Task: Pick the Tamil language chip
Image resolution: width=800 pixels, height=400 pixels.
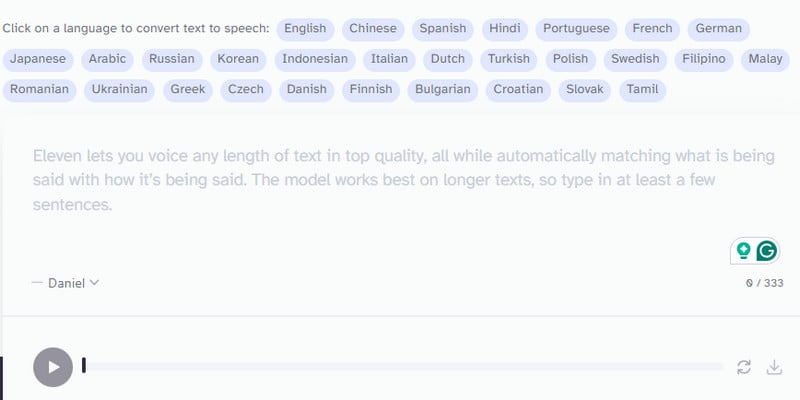Action: (x=642, y=90)
